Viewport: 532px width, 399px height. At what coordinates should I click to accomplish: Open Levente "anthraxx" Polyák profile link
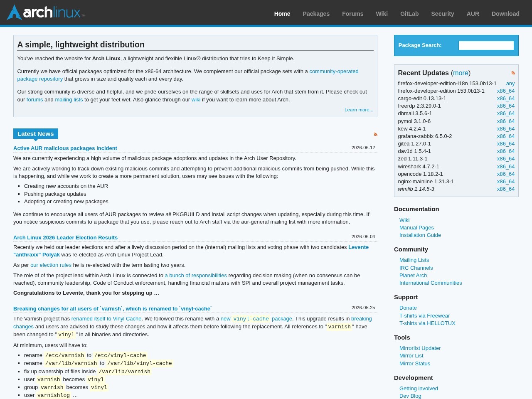click(358, 247)
